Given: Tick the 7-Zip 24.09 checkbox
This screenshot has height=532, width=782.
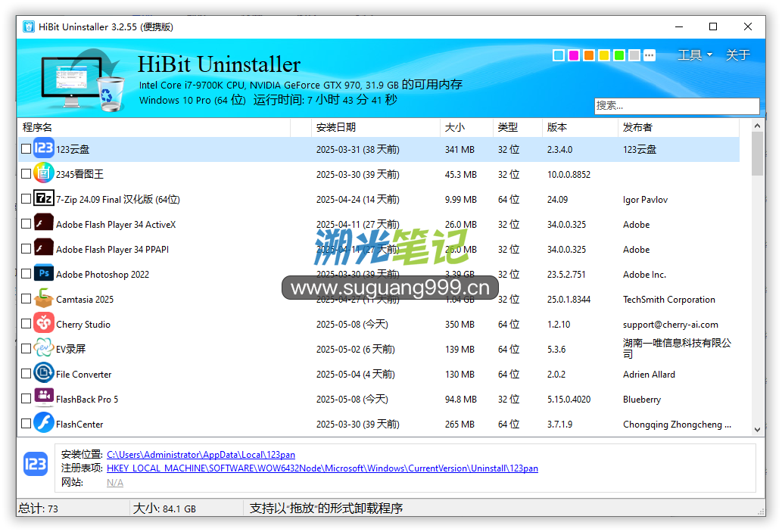Looking at the screenshot, I should (x=26, y=198).
